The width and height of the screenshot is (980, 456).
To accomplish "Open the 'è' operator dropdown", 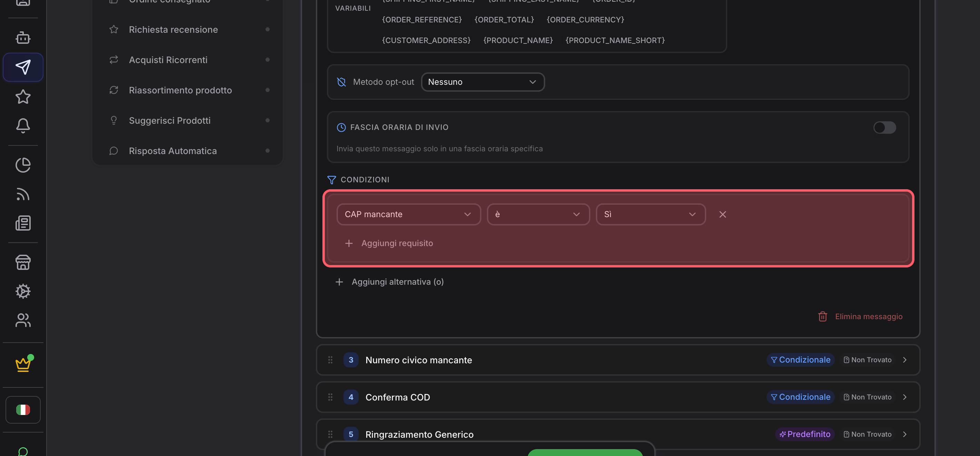I will [x=538, y=214].
